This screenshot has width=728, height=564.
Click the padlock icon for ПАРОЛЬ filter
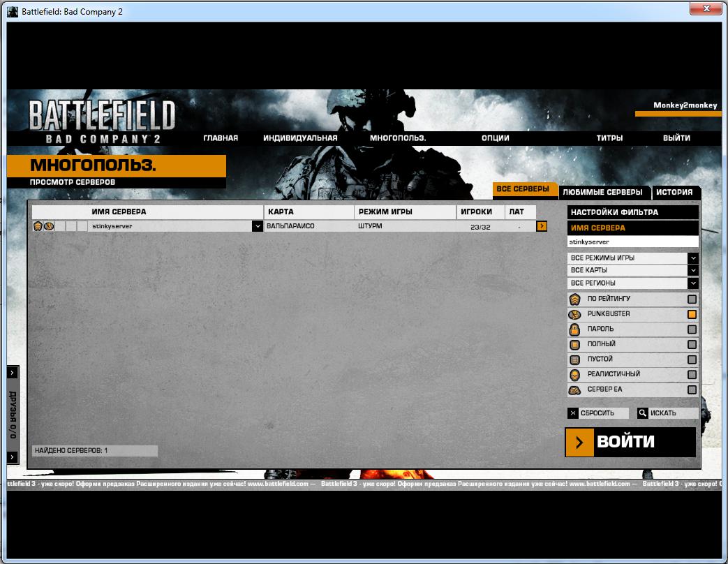coord(574,329)
